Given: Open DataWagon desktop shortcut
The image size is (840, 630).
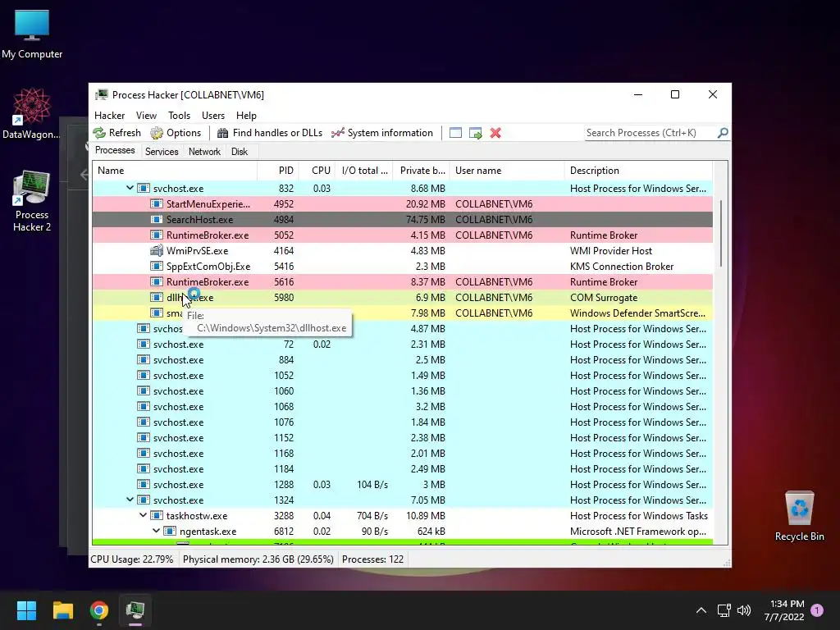Looking at the screenshot, I should click(32, 113).
